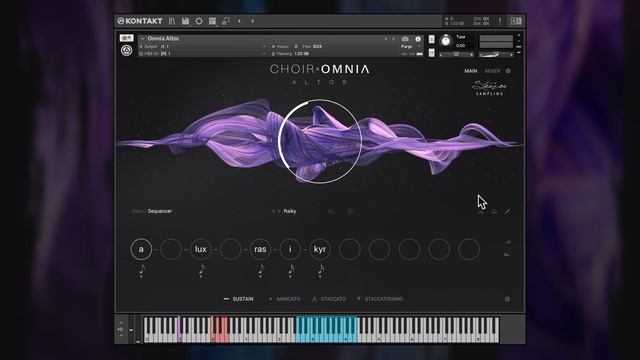The width and height of the screenshot is (640, 360).
Task: Click the Kontakt logo
Action: [x=140, y=21]
